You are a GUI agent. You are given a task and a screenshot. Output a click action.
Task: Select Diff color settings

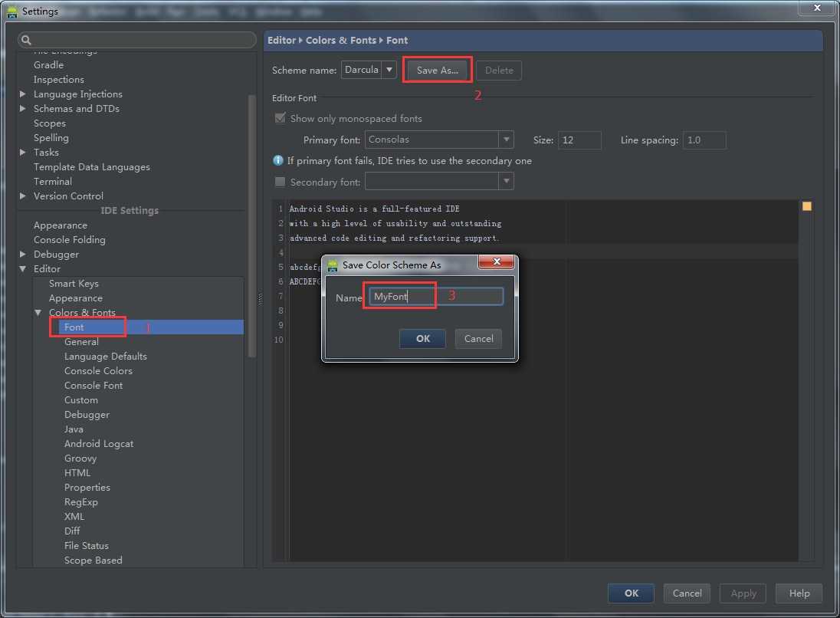click(72, 531)
